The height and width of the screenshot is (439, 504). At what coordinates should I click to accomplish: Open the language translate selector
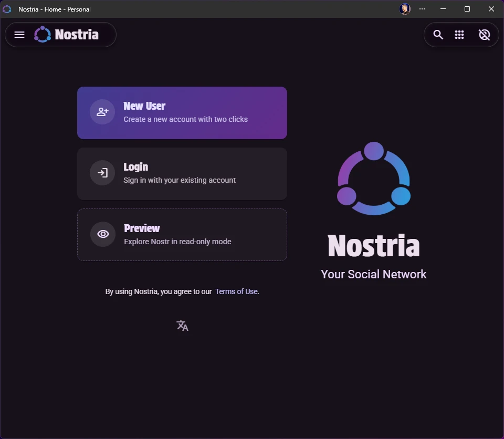(x=182, y=326)
